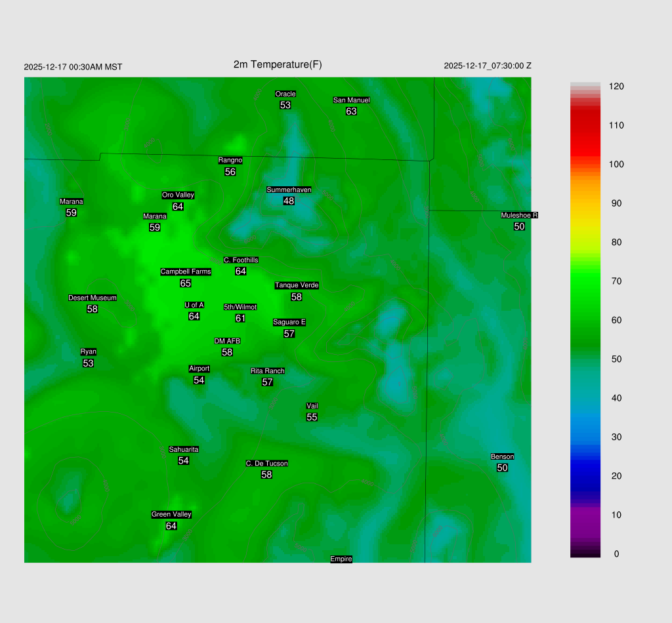
Task: Click the U of A station label
Action: pos(194,305)
